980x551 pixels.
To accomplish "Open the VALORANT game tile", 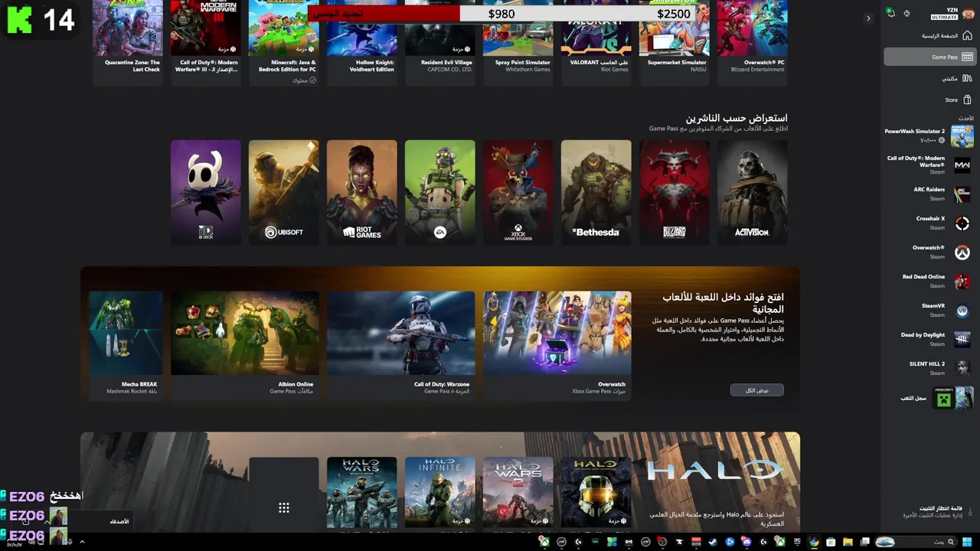I will (x=596, y=42).
